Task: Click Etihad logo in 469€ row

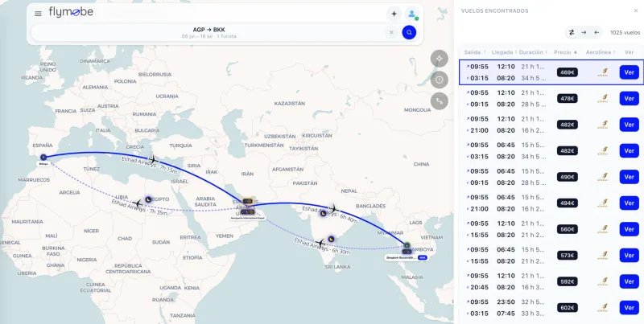Action: [602, 72]
